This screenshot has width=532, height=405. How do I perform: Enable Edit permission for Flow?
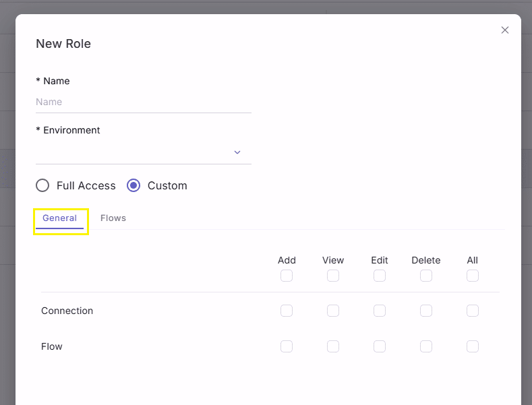[380, 346]
